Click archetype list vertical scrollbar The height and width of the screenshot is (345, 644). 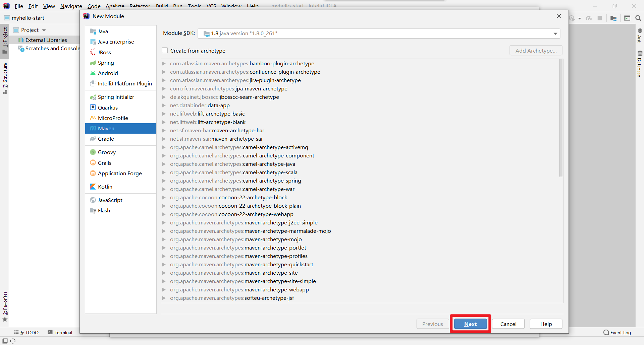pos(561,118)
